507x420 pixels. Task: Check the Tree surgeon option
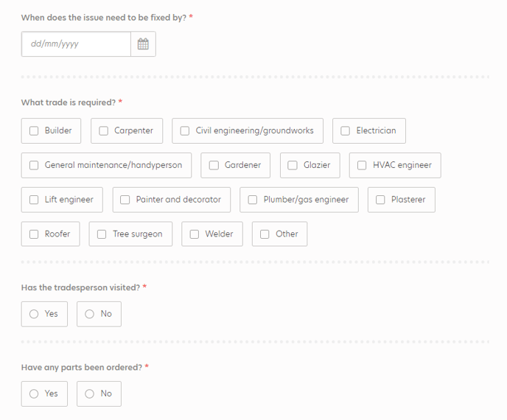pyautogui.click(x=102, y=234)
